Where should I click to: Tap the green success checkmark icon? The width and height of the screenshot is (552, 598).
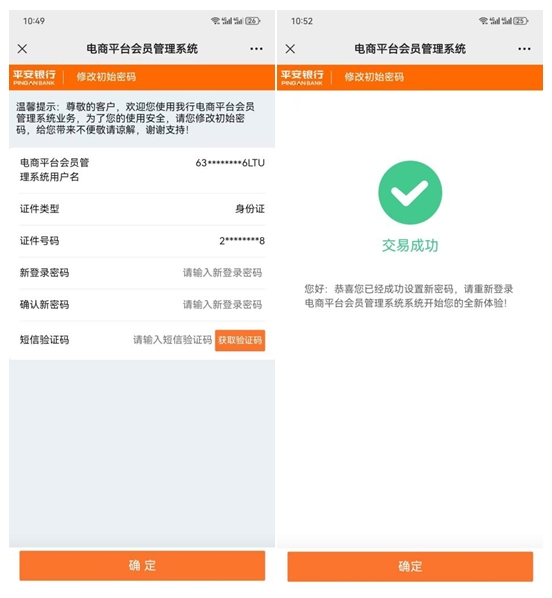[410, 193]
